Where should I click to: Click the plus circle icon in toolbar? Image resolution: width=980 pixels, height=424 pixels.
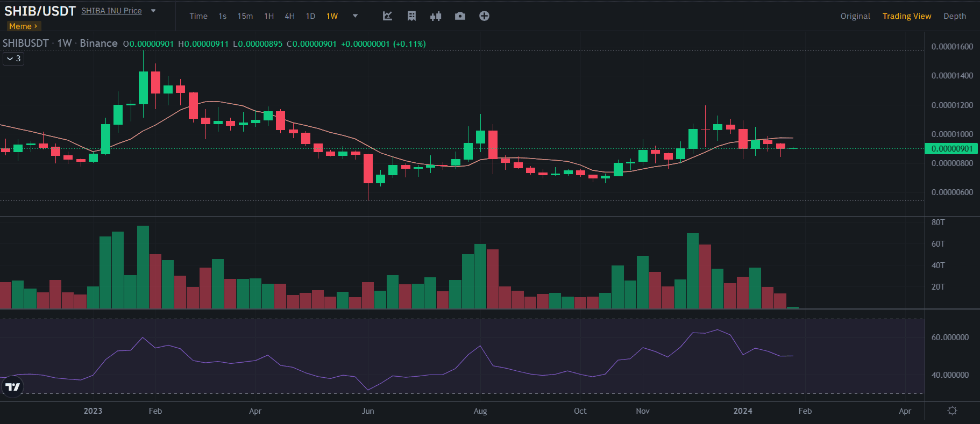click(484, 16)
